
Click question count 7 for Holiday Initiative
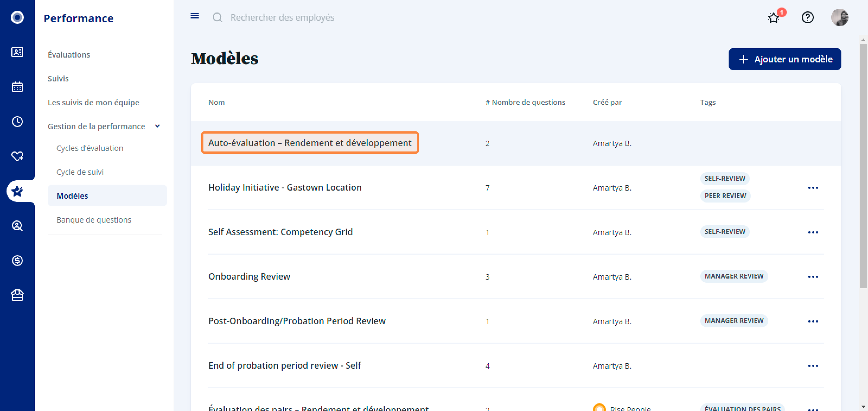coord(487,188)
